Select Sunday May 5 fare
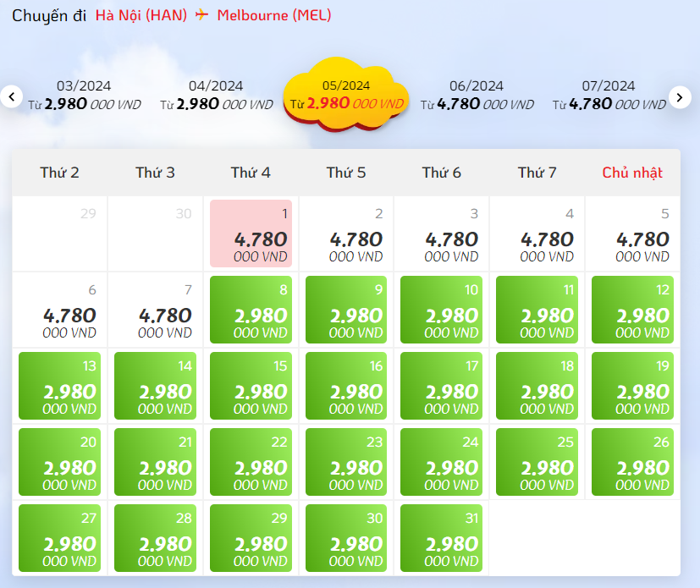The height and width of the screenshot is (588, 700). [632, 234]
